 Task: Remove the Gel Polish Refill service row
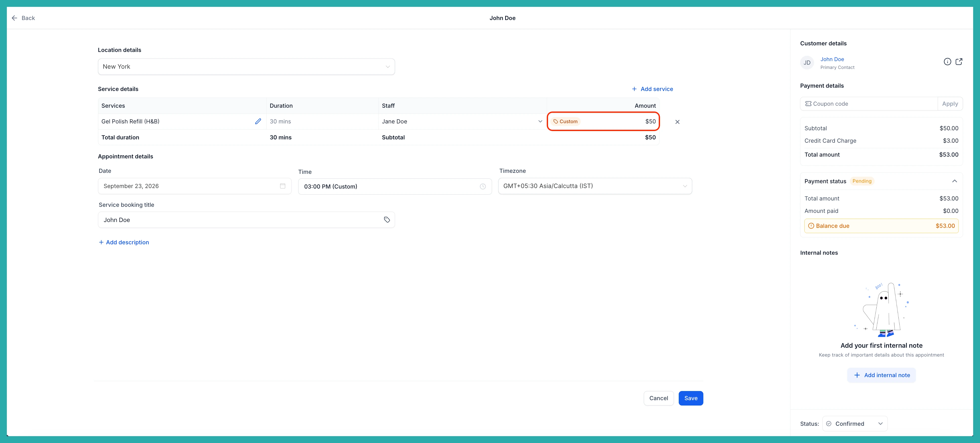677,122
